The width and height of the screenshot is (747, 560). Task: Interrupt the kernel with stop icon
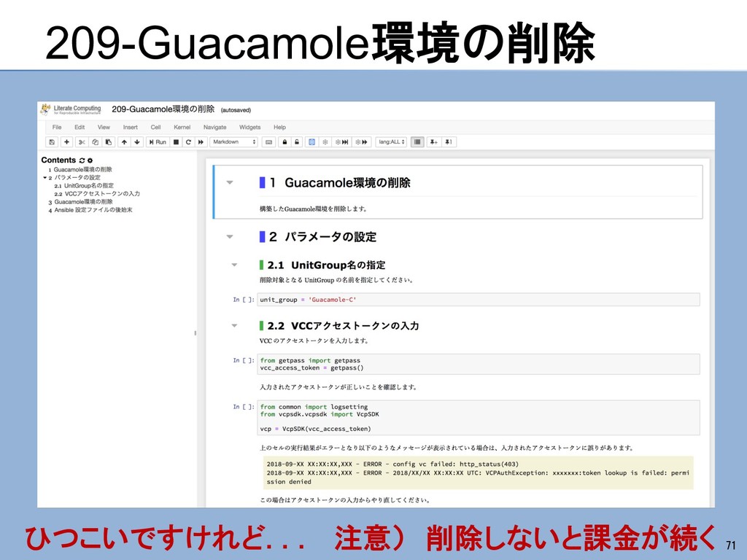[x=176, y=142]
